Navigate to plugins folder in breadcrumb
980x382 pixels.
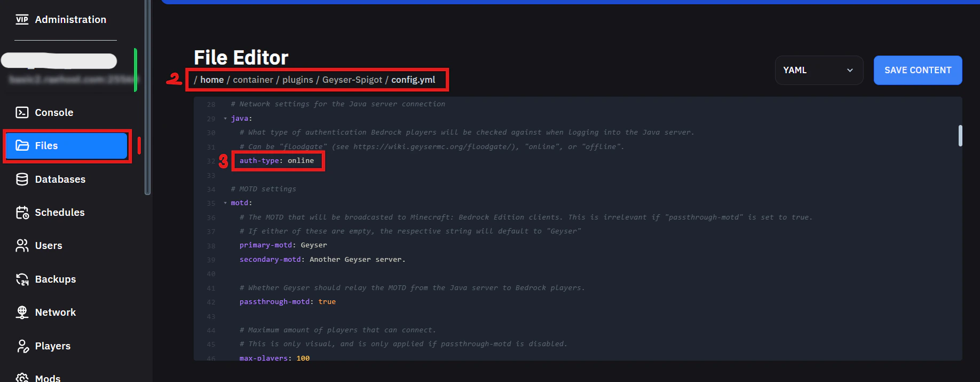tap(297, 80)
